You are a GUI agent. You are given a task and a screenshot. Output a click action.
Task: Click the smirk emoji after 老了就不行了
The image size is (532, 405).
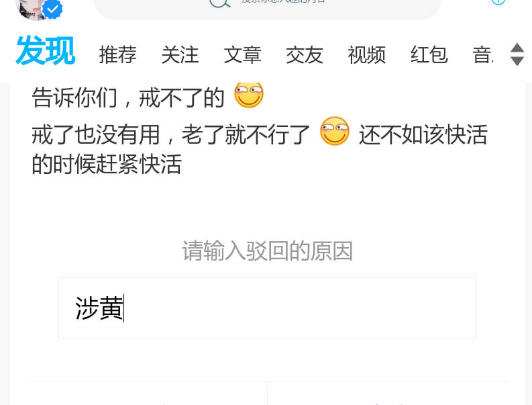(x=335, y=131)
